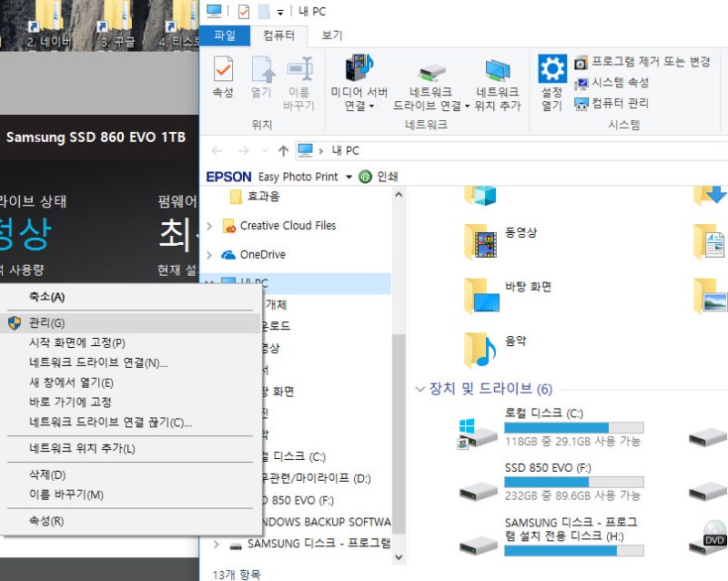Image resolution: width=728 pixels, height=581 pixels.
Task: Choose 삭제(D) in the context menu
Action: (x=130, y=475)
